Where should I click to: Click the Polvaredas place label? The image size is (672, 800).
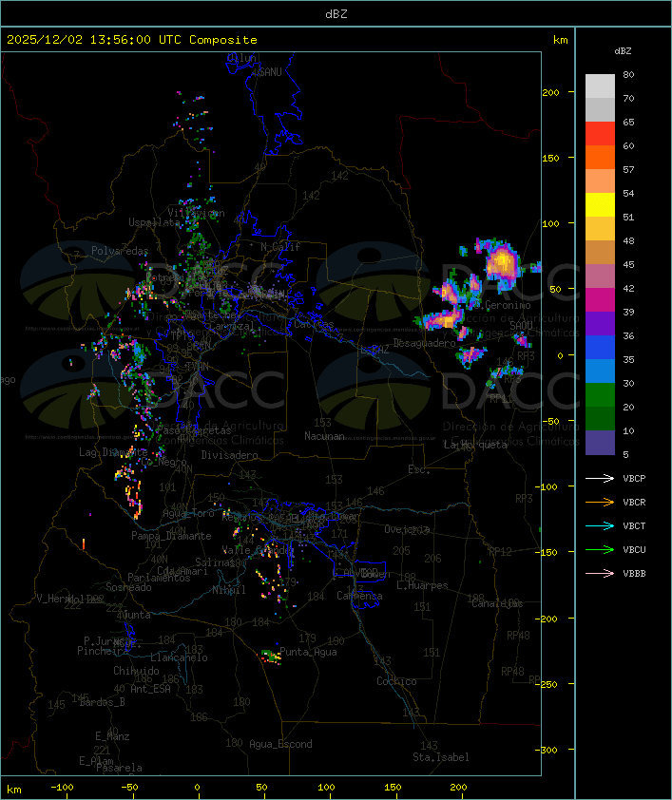pos(120,251)
